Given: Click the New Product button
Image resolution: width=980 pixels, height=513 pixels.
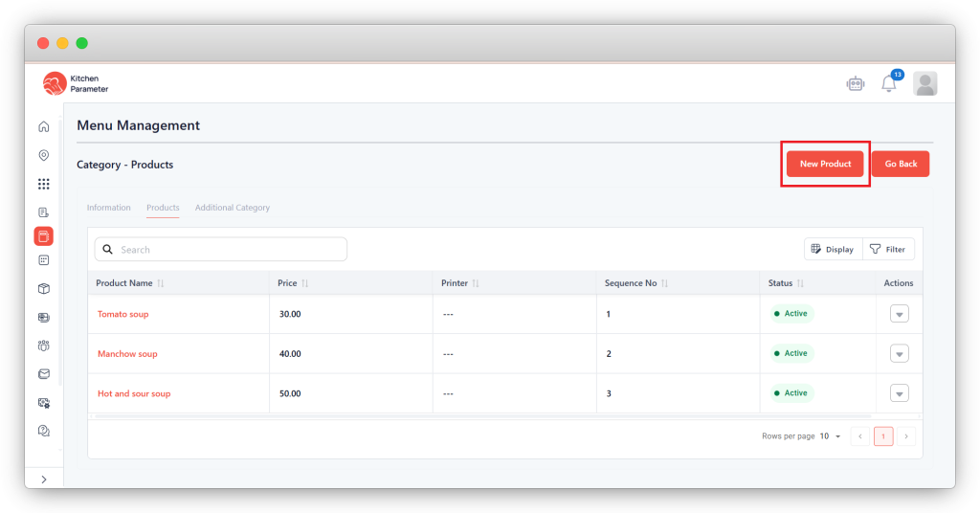Looking at the screenshot, I should pyautogui.click(x=825, y=164).
